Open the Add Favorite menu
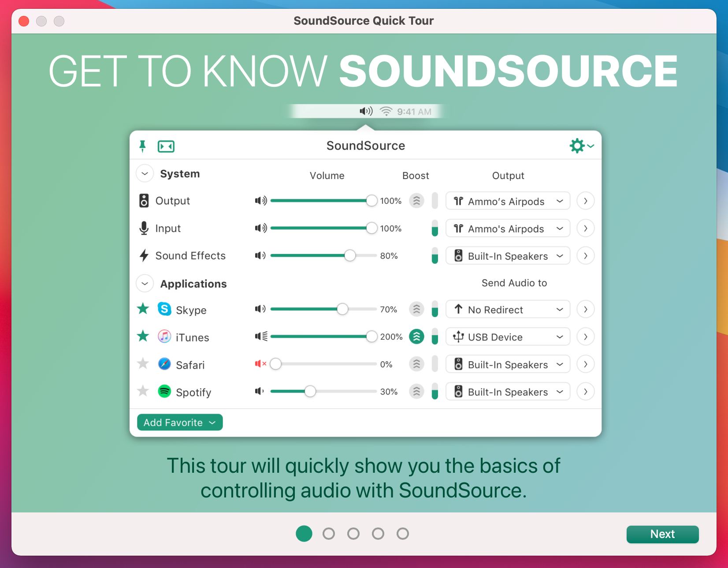 click(x=180, y=422)
